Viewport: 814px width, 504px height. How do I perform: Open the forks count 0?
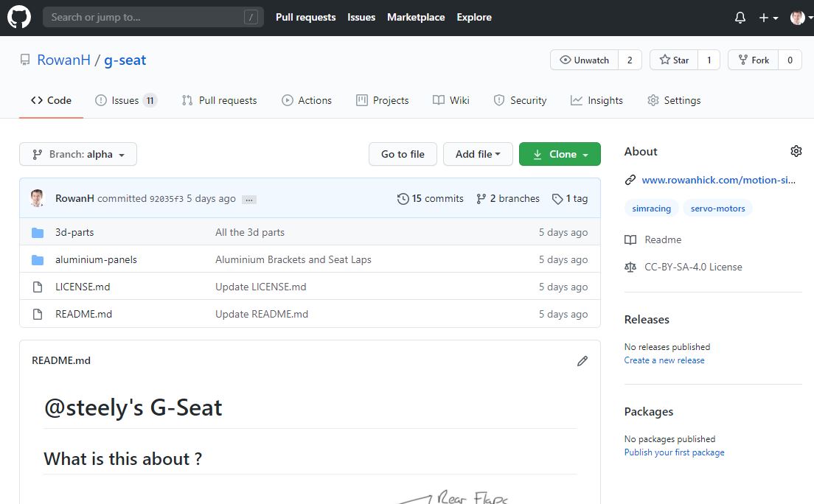click(790, 60)
